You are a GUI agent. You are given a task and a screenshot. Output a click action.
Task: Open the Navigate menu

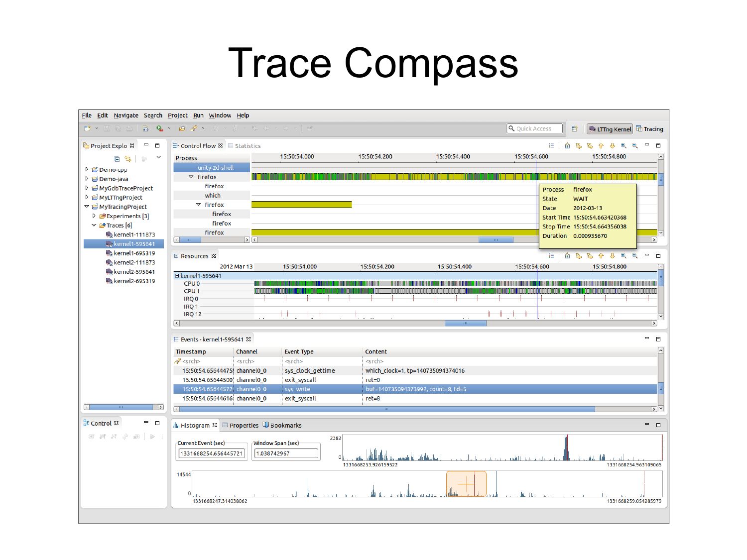pyautogui.click(x=125, y=115)
